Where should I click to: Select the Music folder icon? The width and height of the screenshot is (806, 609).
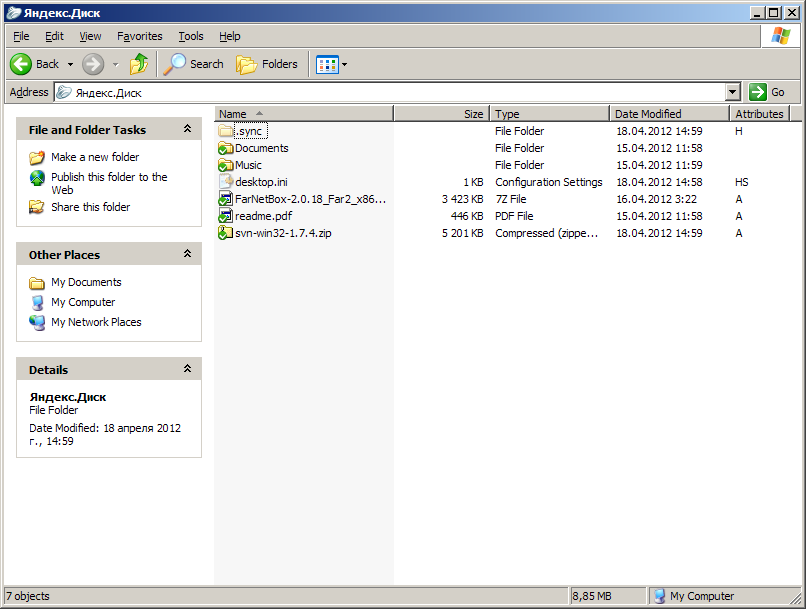pyautogui.click(x=226, y=165)
